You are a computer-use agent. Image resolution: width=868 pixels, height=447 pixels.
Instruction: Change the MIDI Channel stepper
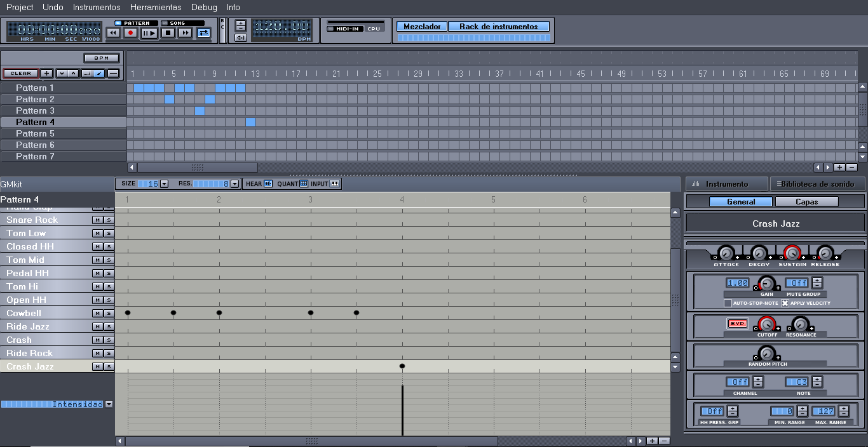(757, 382)
